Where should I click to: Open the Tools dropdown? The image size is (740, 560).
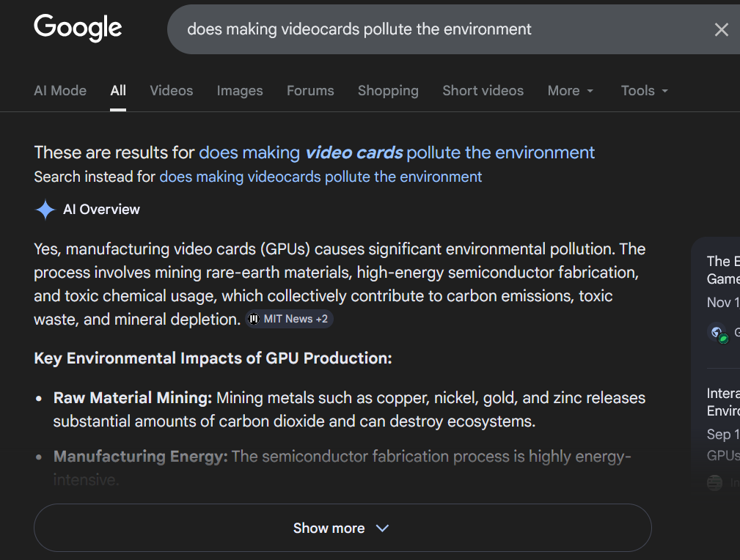tap(644, 91)
